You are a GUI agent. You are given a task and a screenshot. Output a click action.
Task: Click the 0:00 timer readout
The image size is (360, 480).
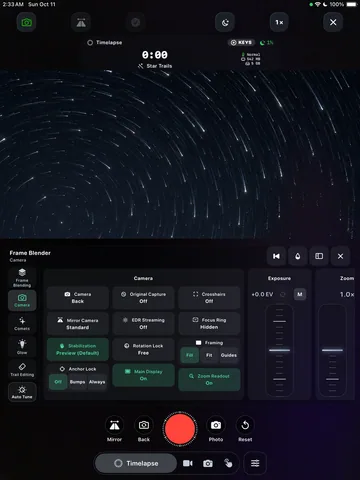[x=155, y=55]
